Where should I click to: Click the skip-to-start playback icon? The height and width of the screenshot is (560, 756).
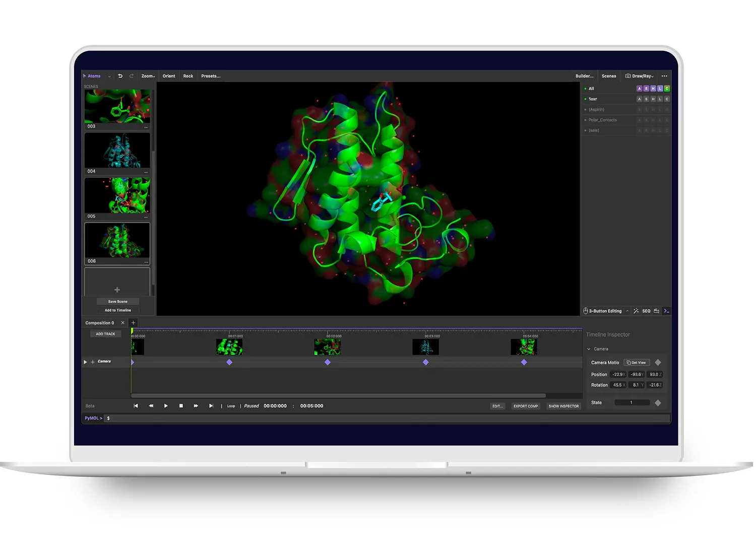pyautogui.click(x=136, y=405)
